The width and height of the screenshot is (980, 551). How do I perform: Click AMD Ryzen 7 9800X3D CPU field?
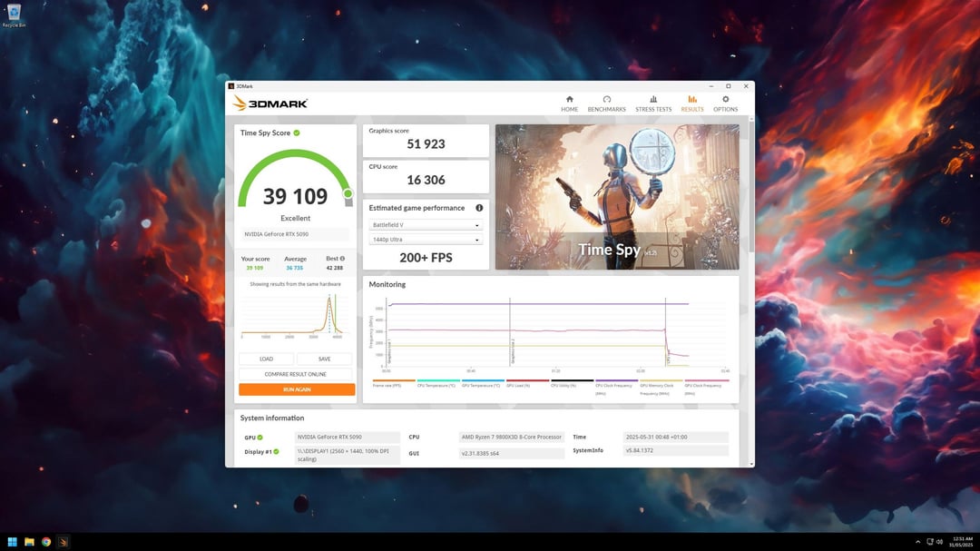coord(511,438)
